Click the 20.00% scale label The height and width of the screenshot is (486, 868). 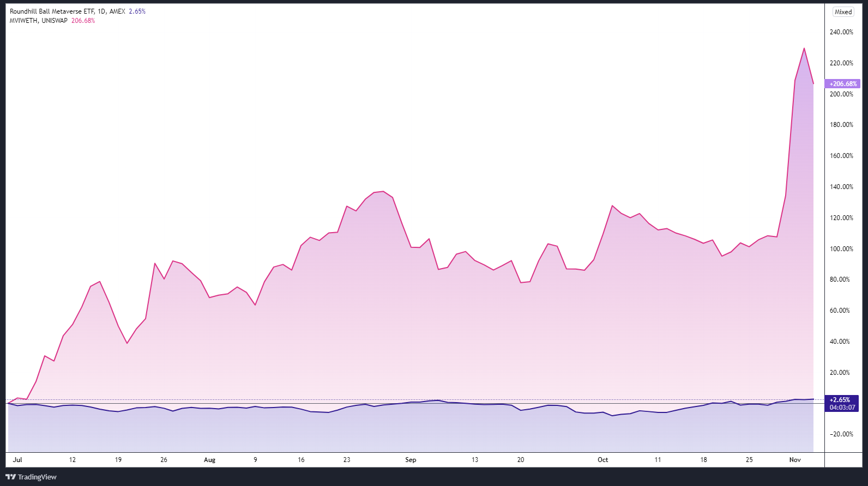click(840, 373)
